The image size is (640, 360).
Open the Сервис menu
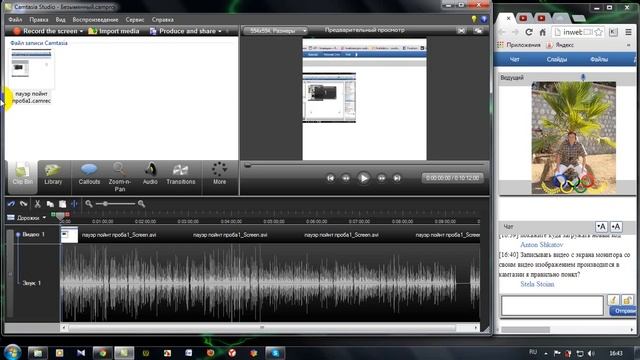pyautogui.click(x=135, y=20)
